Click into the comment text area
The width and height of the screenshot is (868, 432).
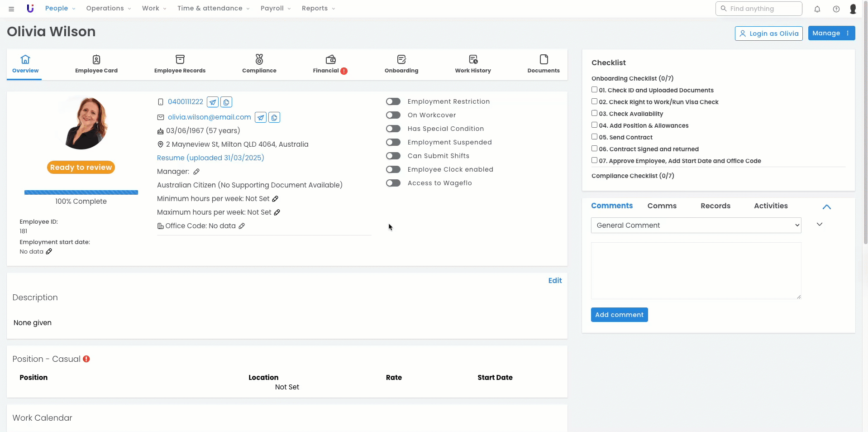tap(696, 270)
